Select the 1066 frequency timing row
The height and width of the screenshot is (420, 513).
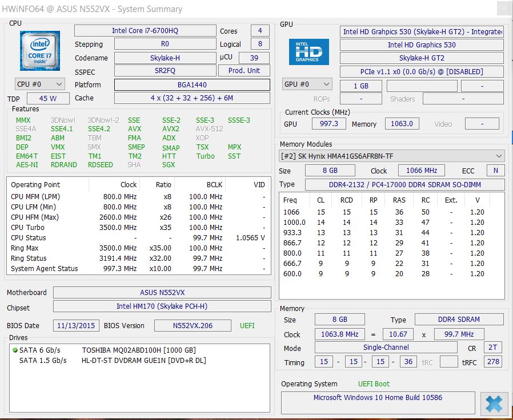click(x=391, y=212)
